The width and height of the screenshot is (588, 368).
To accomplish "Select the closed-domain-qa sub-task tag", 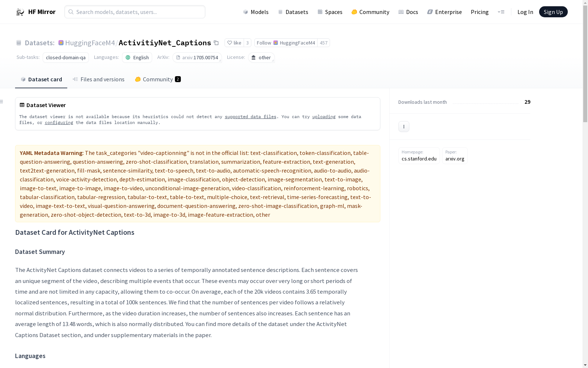I will coord(66,57).
